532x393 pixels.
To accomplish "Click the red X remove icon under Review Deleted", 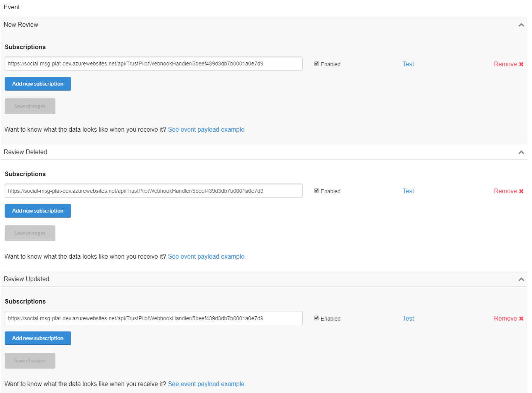I will 521,191.
